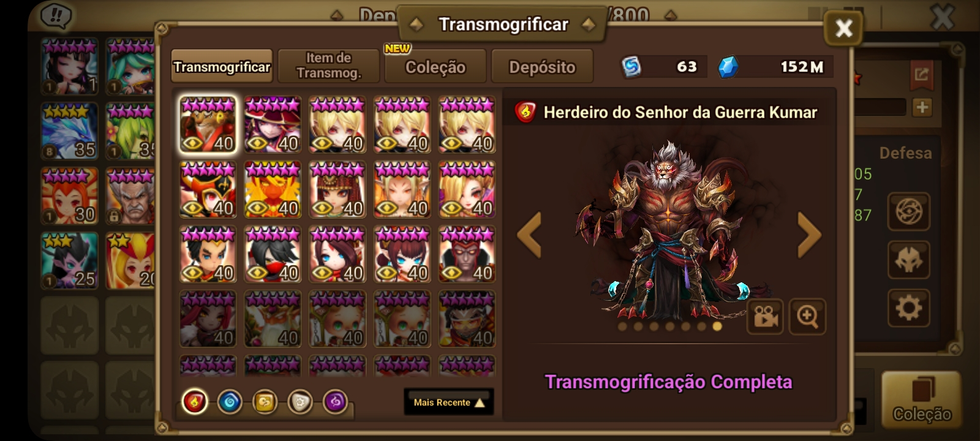Screen dimensions: 980x441
Task: Open the camera video preview icon
Action: tap(764, 316)
